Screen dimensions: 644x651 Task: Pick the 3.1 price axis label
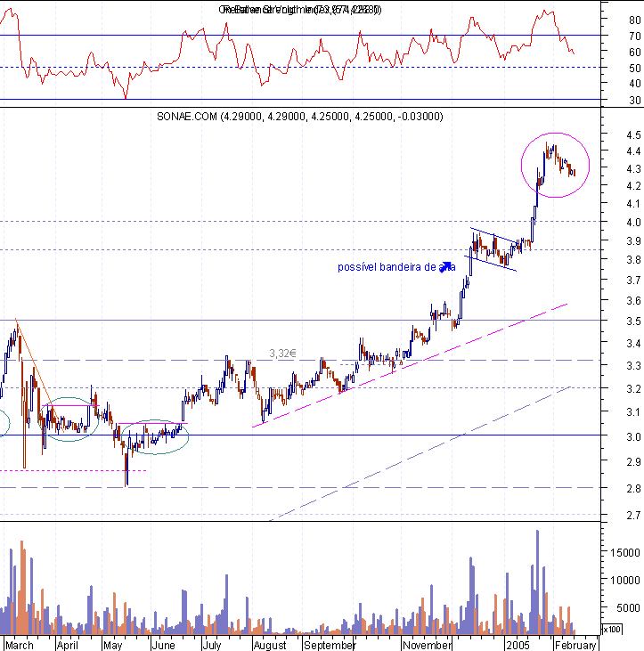[633, 411]
